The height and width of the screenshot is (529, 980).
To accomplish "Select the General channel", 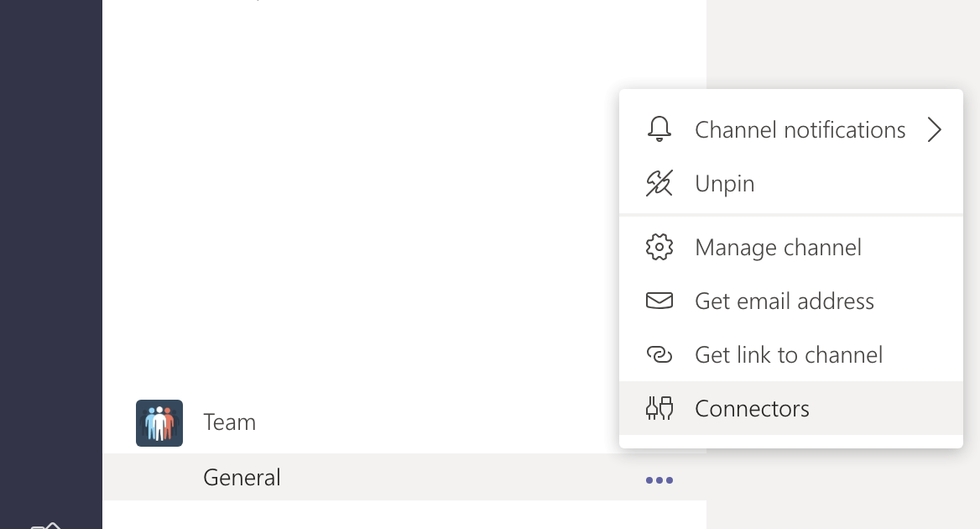I will [x=404, y=477].
